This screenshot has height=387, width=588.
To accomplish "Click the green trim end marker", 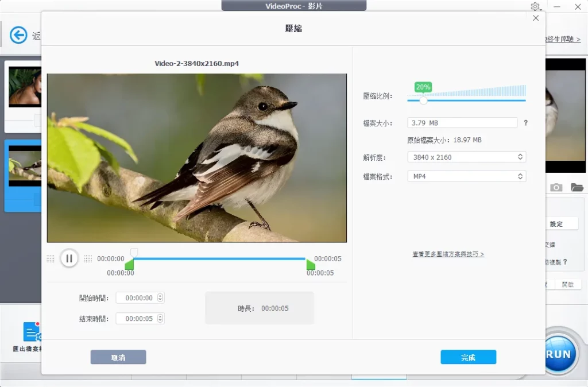I will pos(311,265).
